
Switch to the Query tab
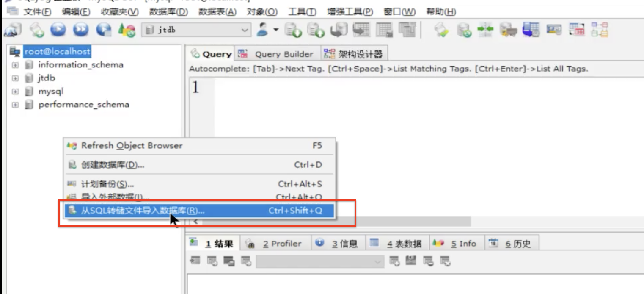click(211, 54)
